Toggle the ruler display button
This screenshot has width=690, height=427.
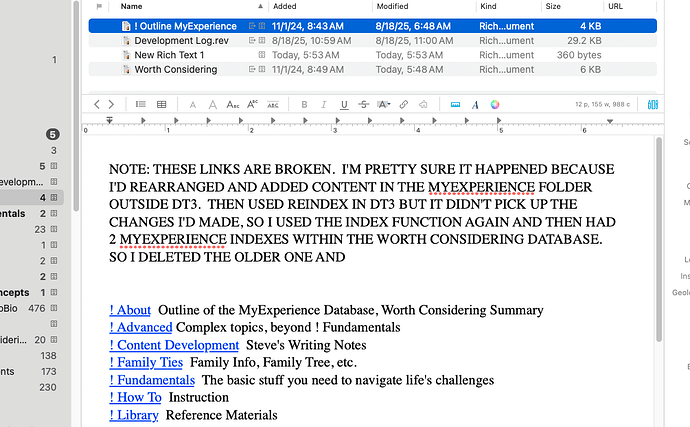455,104
